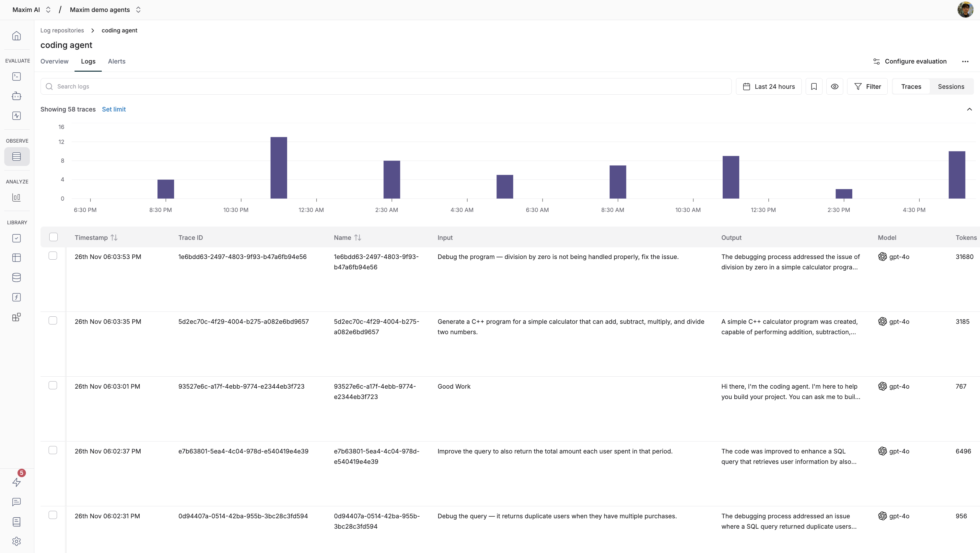Click the test runs activity icon under Evaluate
This screenshot has height=553, width=980.
(x=16, y=116)
